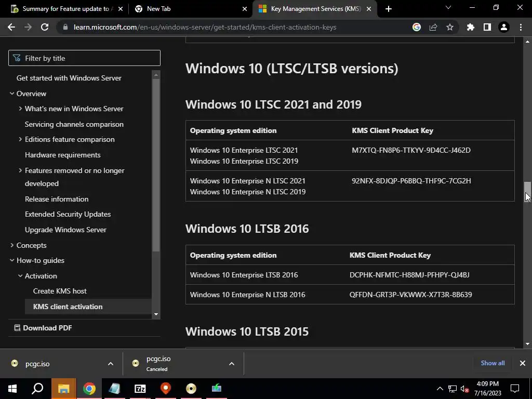View site information lock icon
532x399 pixels.
coord(65,27)
